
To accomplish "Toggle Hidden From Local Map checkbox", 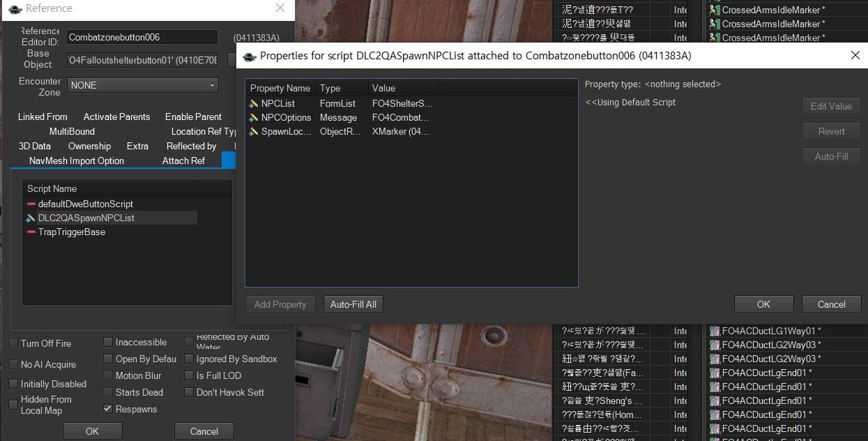I will [13, 405].
